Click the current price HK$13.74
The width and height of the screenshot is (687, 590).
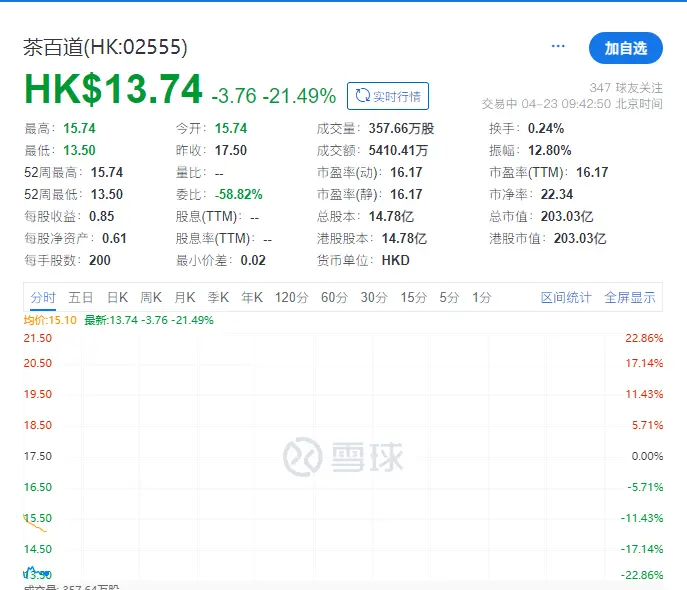(113, 89)
